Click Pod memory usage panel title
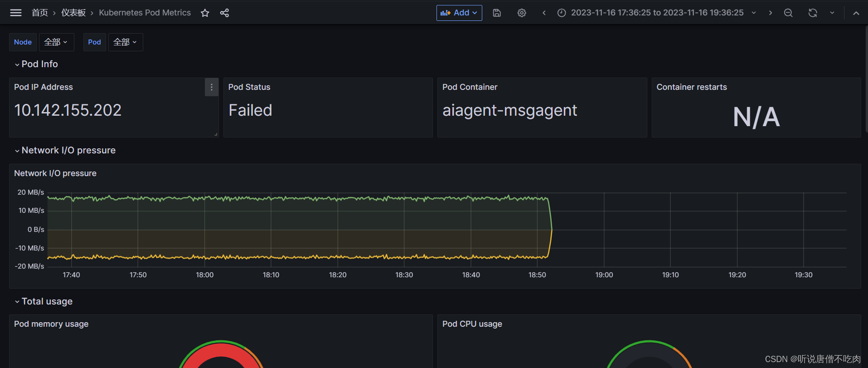This screenshot has height=368, width=868. 51,324
